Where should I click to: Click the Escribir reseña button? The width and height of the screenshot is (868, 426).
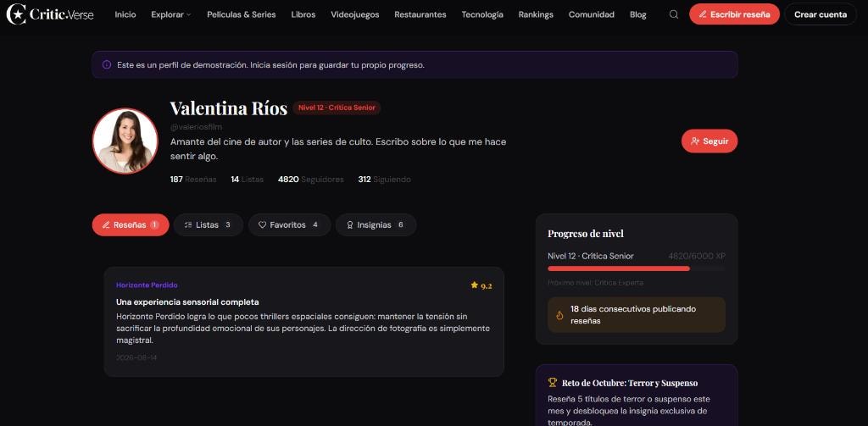pos(734,14)
